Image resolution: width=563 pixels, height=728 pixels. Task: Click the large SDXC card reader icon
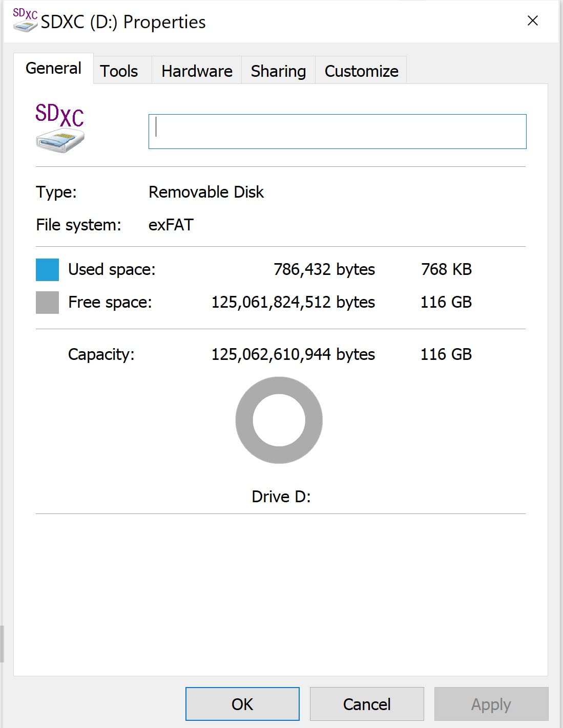[x=60, y=128]
